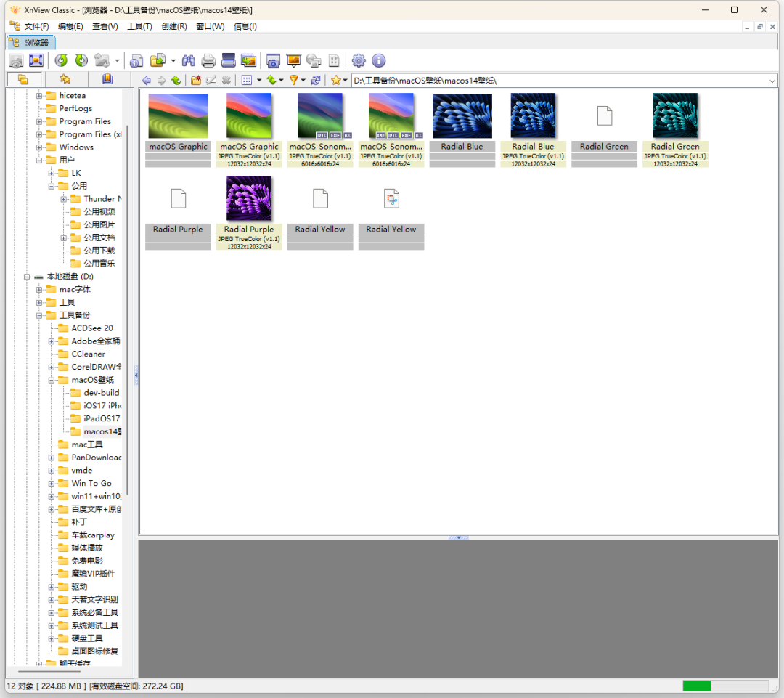Select the iPadOS17 folder in tree
This screenshot has height=698, width=784.
coord(101,418)
